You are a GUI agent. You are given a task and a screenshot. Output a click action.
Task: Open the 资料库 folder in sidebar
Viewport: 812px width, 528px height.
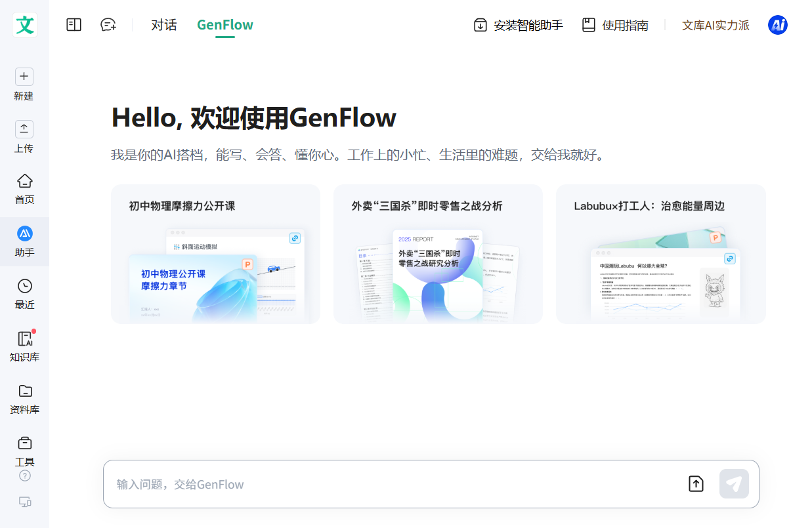(x=24, y=399)
